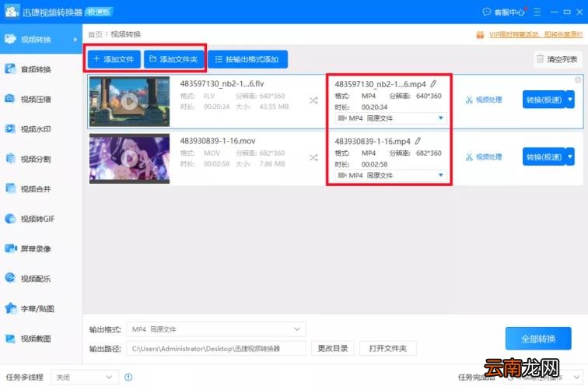
Task: Click the multithread info icon
Action: (x=128, y=378)
